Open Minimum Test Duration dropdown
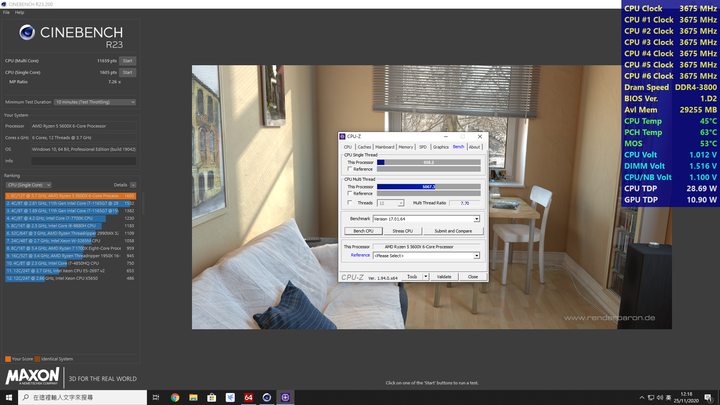 tap(95, 102)
